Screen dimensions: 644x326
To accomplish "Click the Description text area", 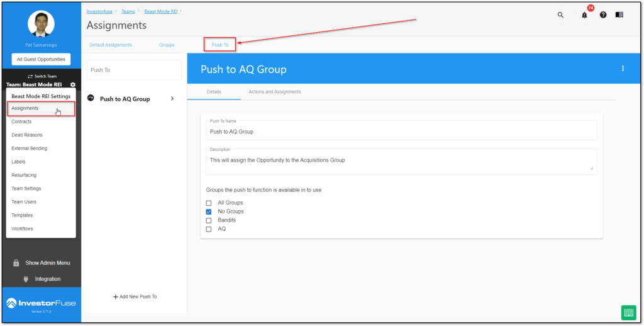I will (401, 162).
